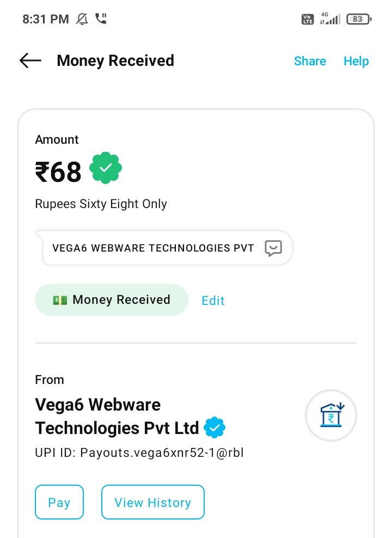Viewport: 392px width, 538px height.
Task: Open View History
Action: click(x=152, y=502)
